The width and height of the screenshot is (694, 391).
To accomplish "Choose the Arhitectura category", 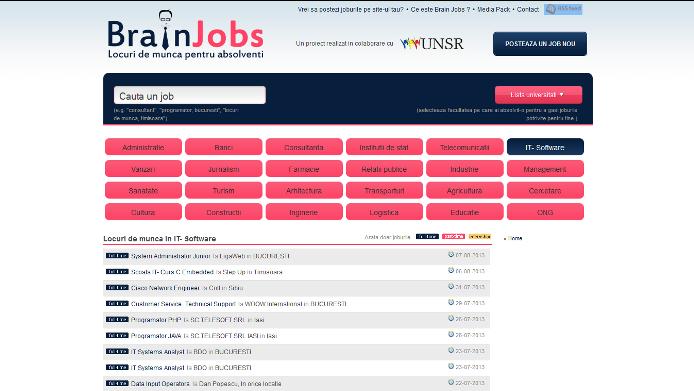I will tap(304, 190).
